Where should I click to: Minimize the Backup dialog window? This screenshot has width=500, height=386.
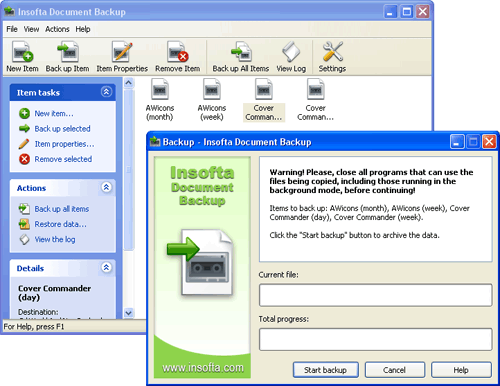point(457,142)
